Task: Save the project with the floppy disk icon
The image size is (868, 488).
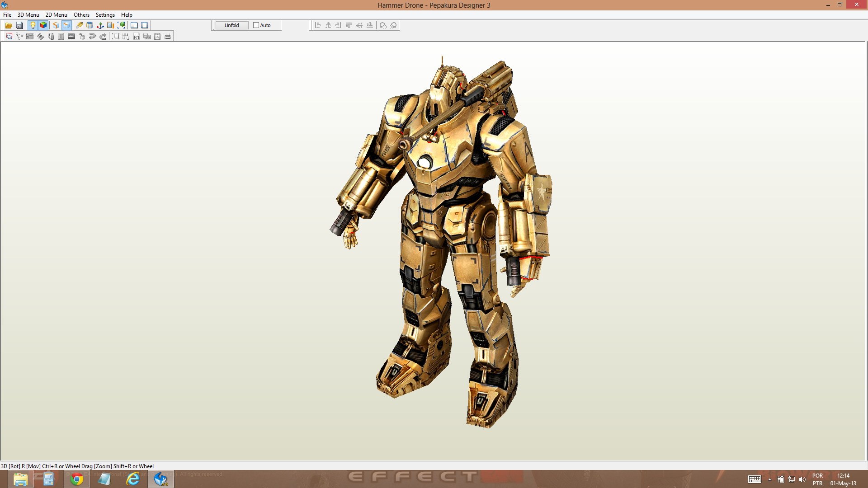Action: pos(19,25)
